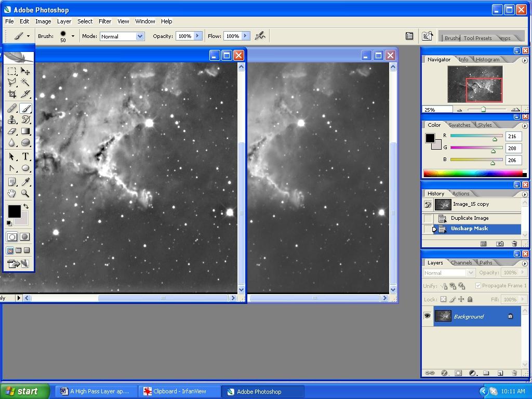
Task: Select the Path Selection tool
Action: [12, 156]
